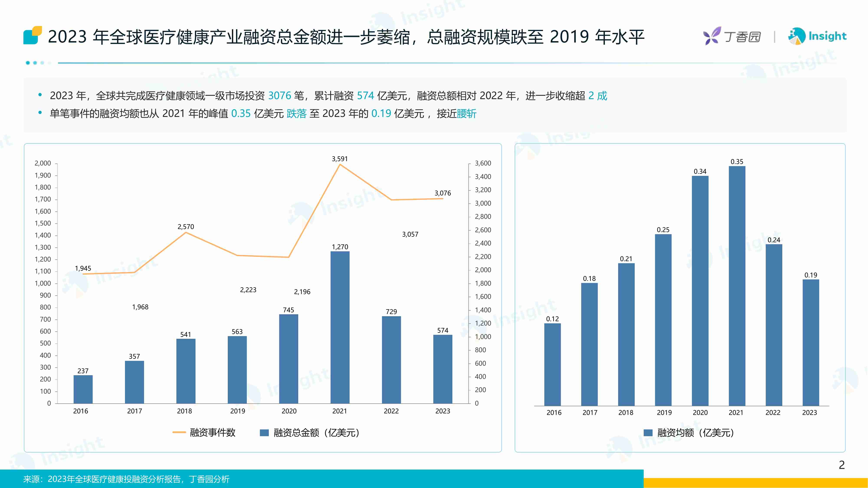Click the 1,945 line data label
This screenshot has height=488, width=868.
[83, 269]
